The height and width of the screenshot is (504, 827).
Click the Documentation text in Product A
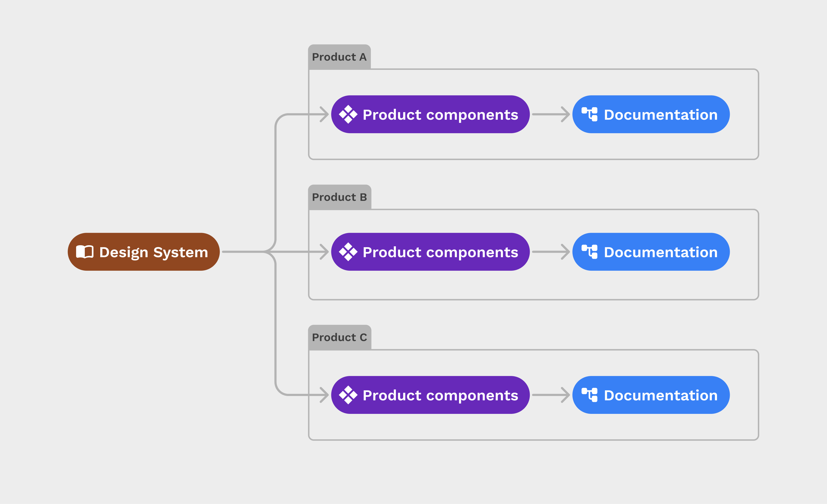[661, 115]
